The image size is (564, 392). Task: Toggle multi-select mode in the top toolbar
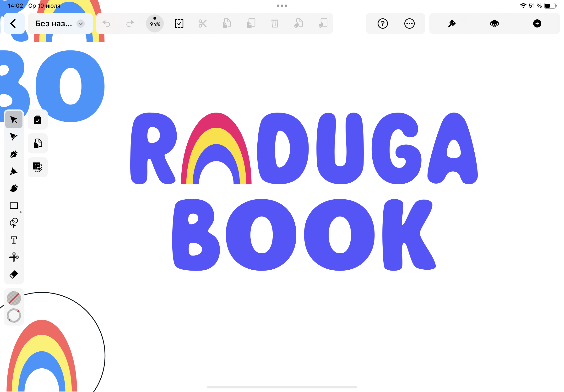pos(179,24)
